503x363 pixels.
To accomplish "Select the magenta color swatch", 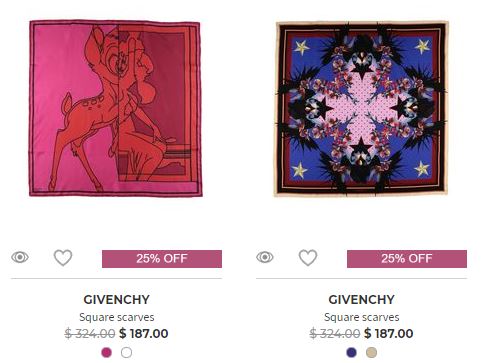I will pyautogui.click(x=107, y=352).
